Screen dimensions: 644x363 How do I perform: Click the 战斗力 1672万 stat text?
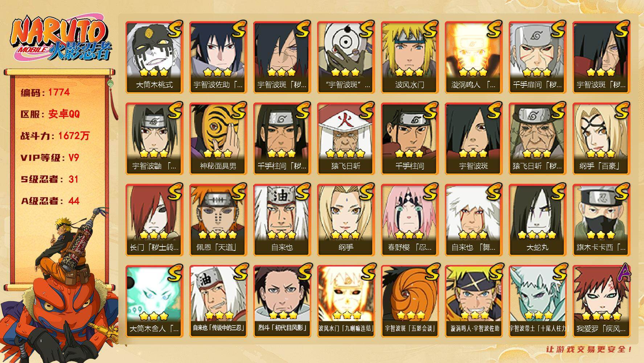(55, 136)
